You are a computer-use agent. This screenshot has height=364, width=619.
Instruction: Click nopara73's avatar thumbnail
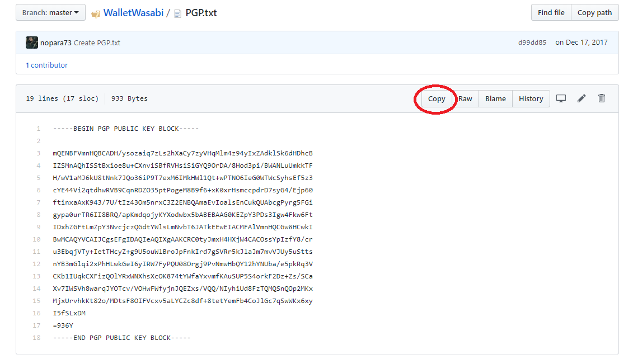point(32,42)
